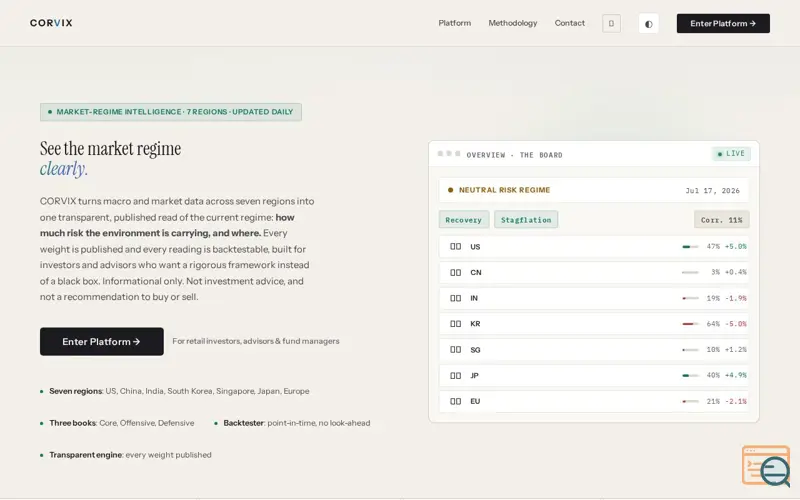Image resolution: width=800 pixels, height=500 pixels.
Task: Select the Recovery tag
Action: point(463,220)
